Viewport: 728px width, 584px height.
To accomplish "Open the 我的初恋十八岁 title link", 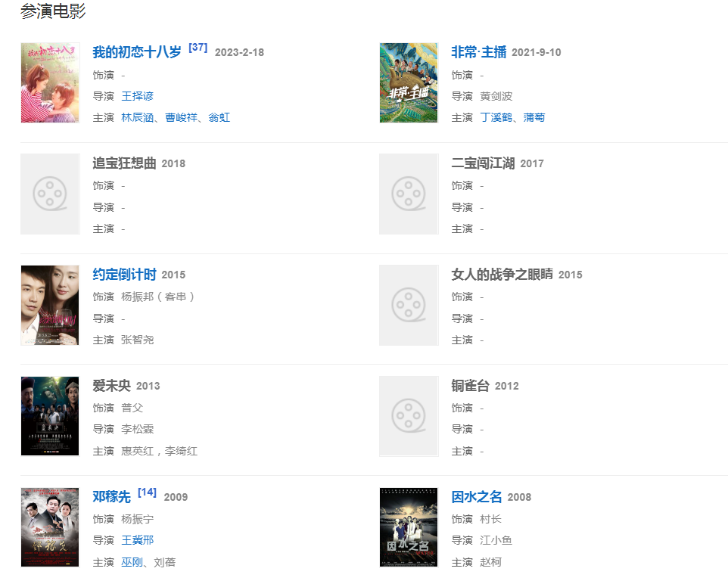I will click(137, 52).
